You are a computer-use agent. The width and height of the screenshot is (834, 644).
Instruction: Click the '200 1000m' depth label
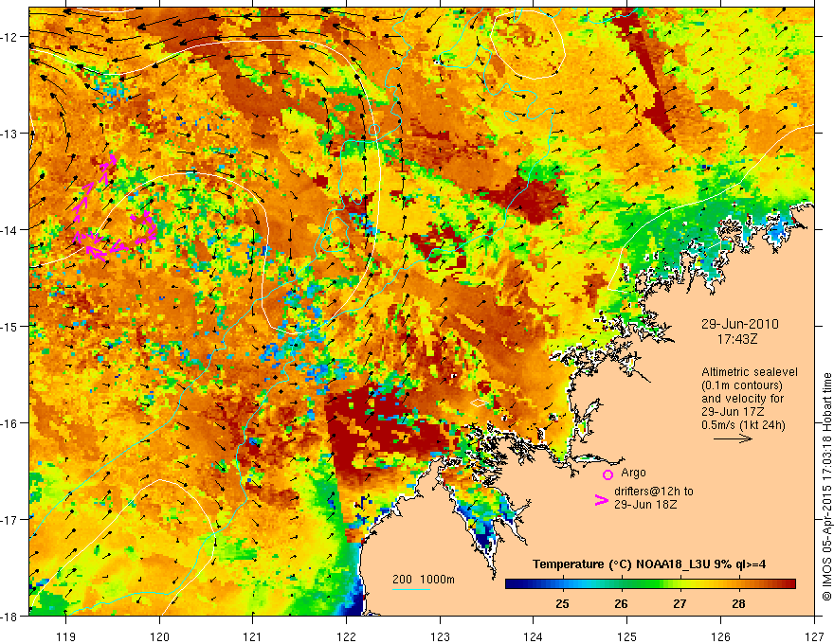pos(424,580)
